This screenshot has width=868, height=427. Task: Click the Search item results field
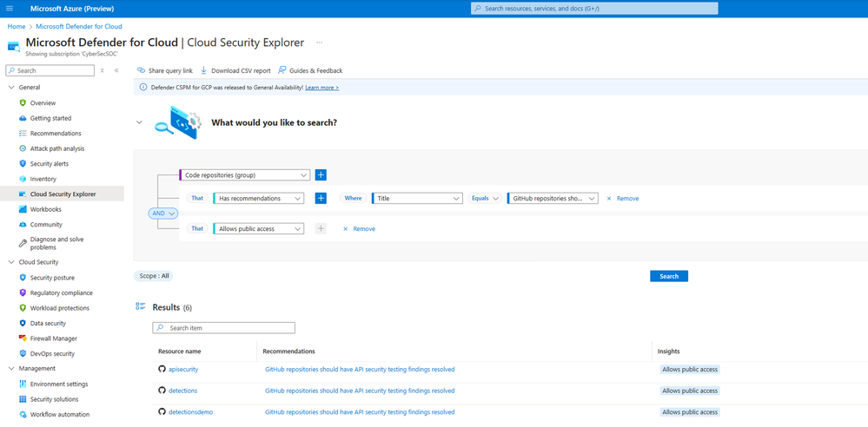(x=223, y=328)
